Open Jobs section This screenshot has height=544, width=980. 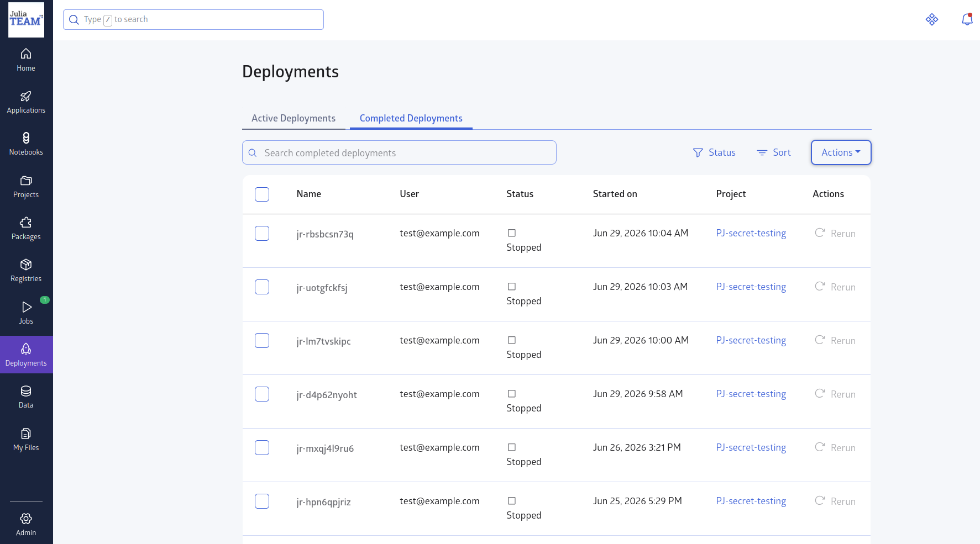click(x=26, y=313)
